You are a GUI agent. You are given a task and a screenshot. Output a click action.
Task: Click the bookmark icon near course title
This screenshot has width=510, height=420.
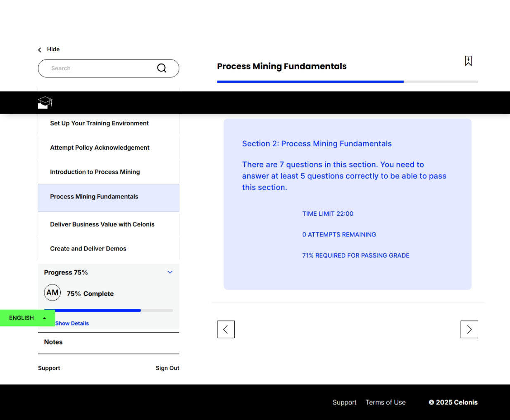coord(468,61)
